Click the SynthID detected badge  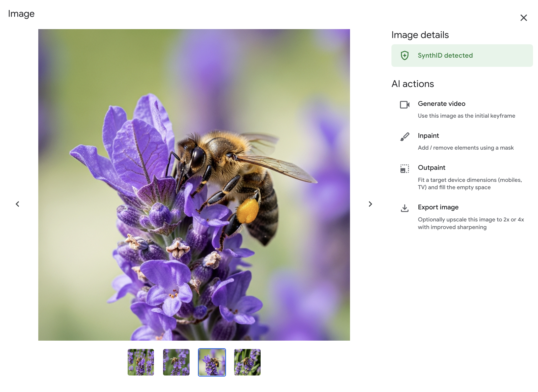pos(462,55)
